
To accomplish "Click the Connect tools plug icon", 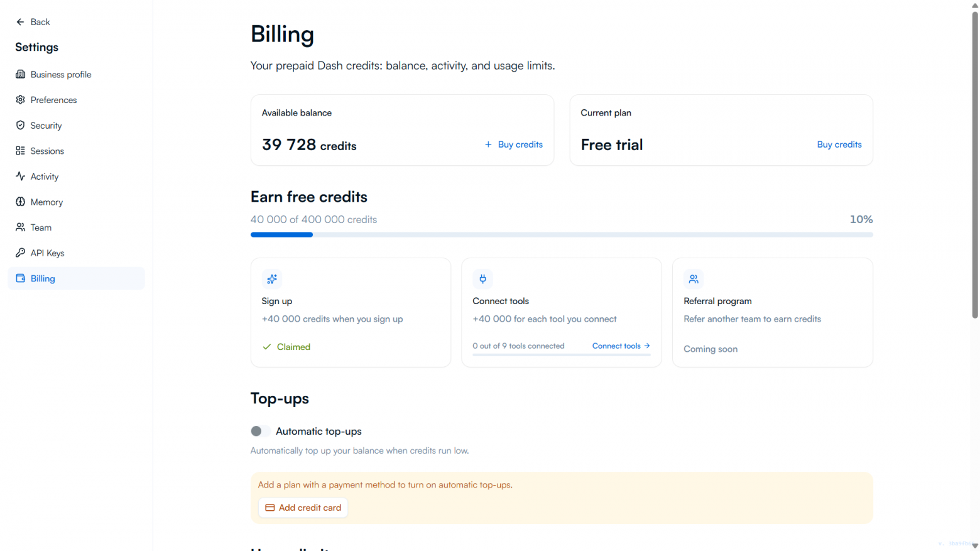I will click(x=482, y=279).
